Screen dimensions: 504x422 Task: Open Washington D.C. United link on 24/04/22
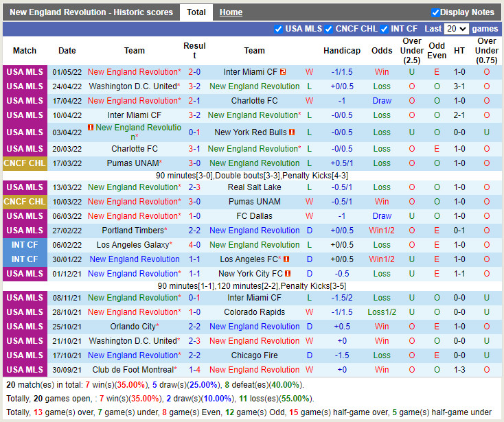pos(133,86)
